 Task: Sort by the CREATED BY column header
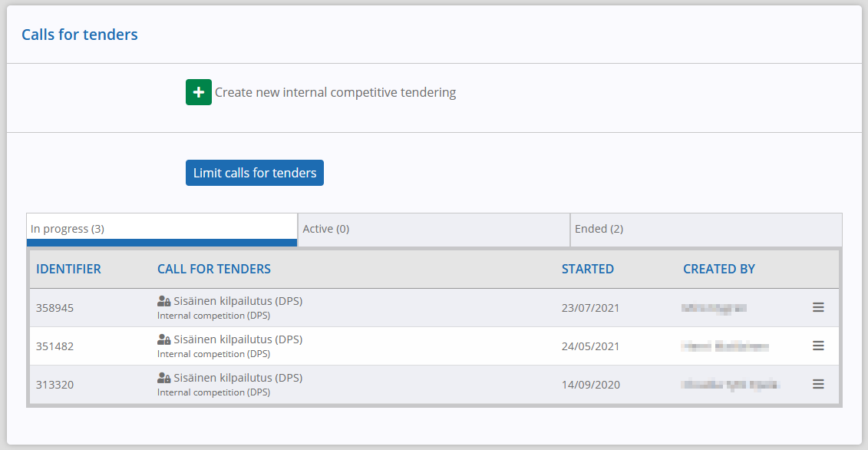point(719,270)
